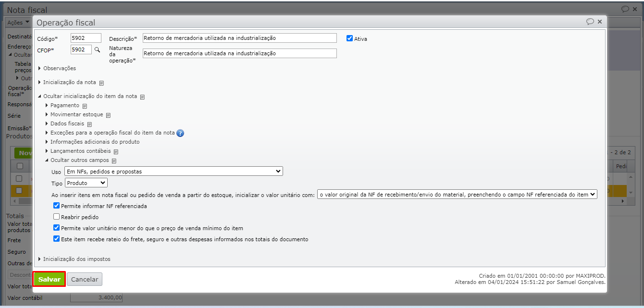The height and width of the screenshot is (308, 644).
Task: Open note icon beside Movimentar estoque
Action: tap(108, 115)
